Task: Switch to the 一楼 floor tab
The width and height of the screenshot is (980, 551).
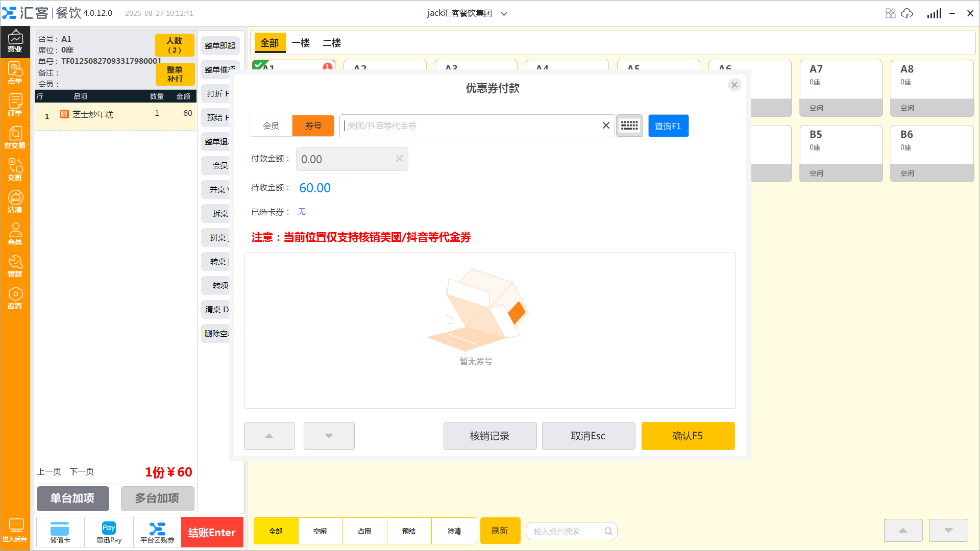Action: point(301,43)
